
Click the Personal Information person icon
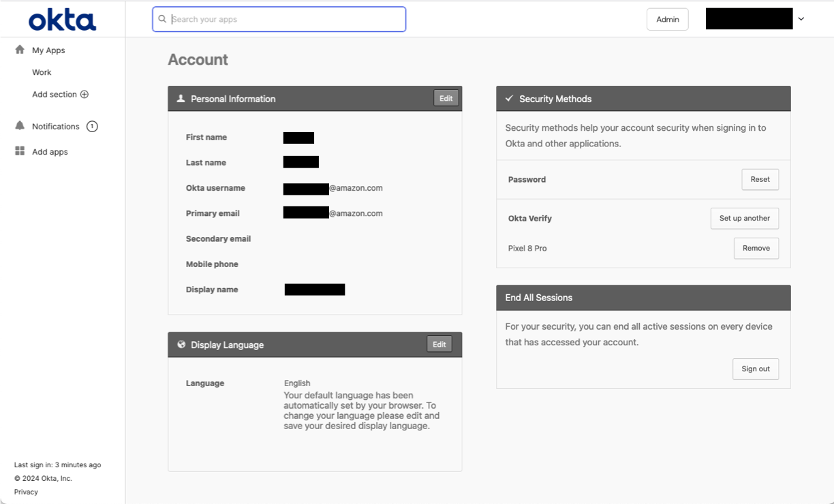click(180, 98)
